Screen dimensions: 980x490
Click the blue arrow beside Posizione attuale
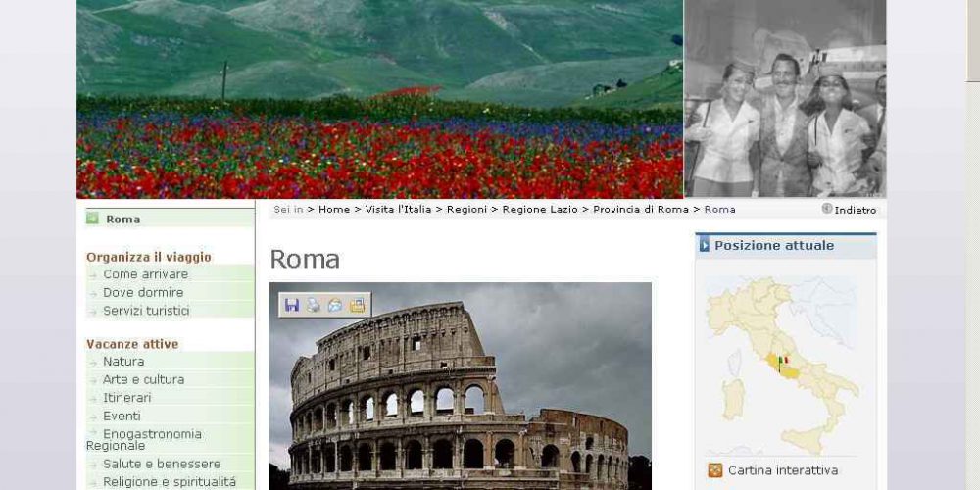click(x=705, y=246)
